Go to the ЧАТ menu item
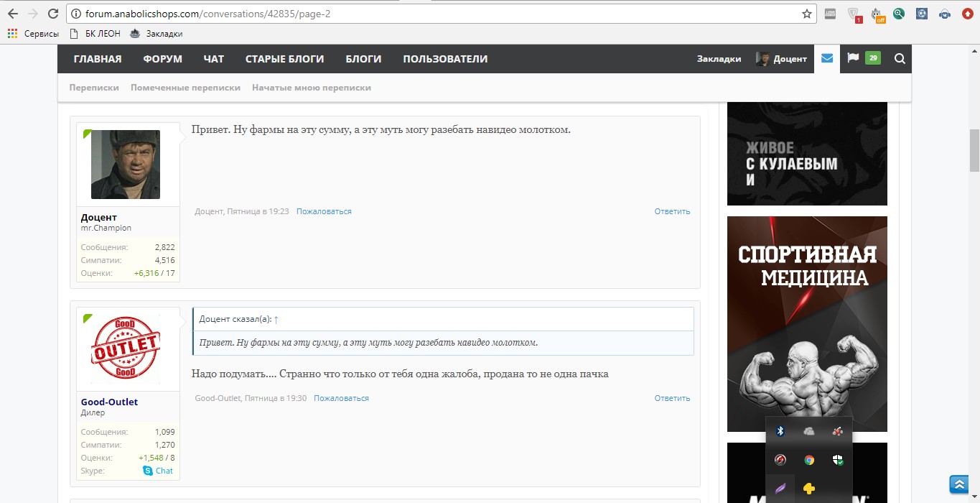Image resolution: width=980 pixels, height=503 pixels. (x=213, y=59)
